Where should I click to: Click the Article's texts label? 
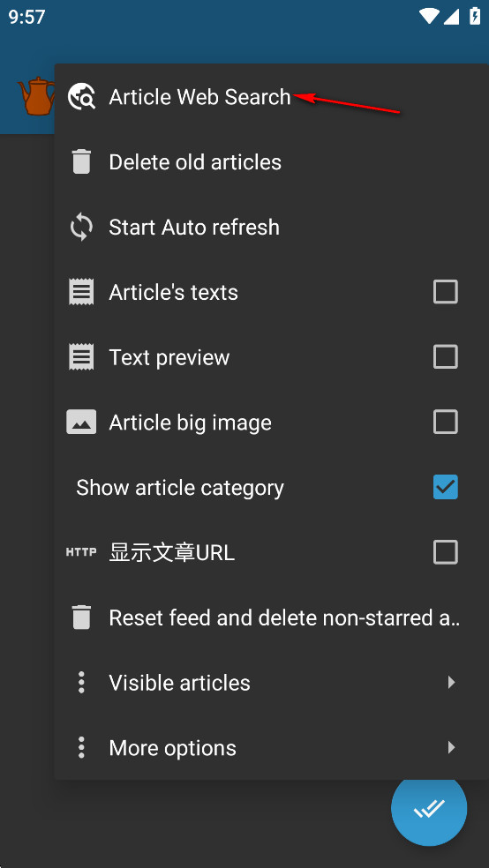(x=173, y=292)
